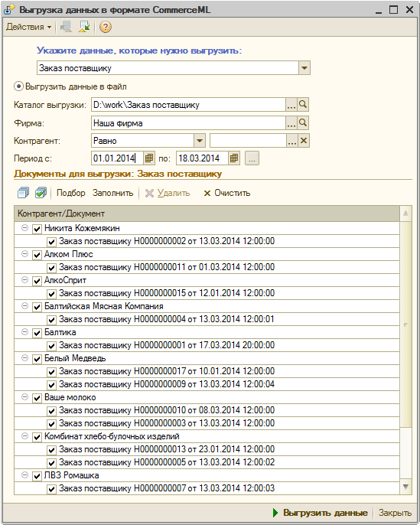The width and height of the screenshot is (420, 525).
Task: Click magnifier icon next to Каталог выгрузки
Action: click(303, 104)
